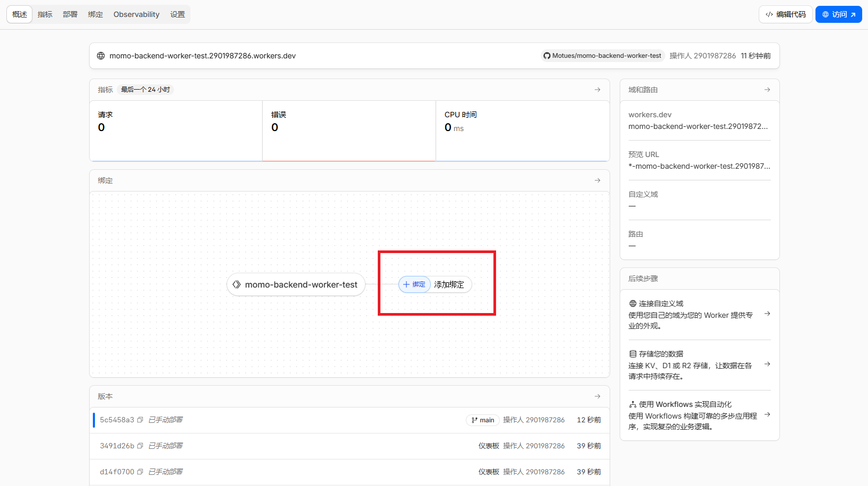868x486 pixels.
Task: Click the arrow on the 版本 card header
Action: (x=597, y=396)
